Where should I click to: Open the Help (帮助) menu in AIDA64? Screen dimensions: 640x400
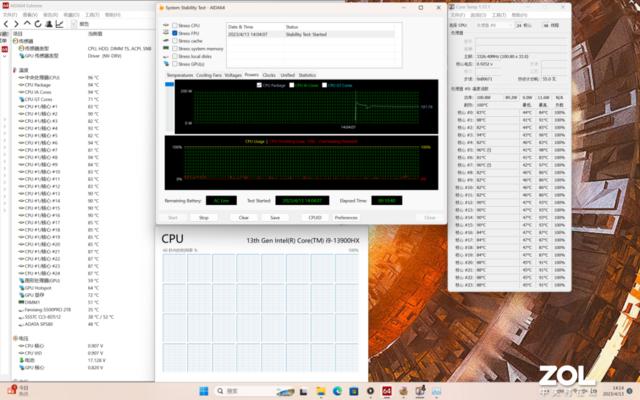[x=113, y=15]
